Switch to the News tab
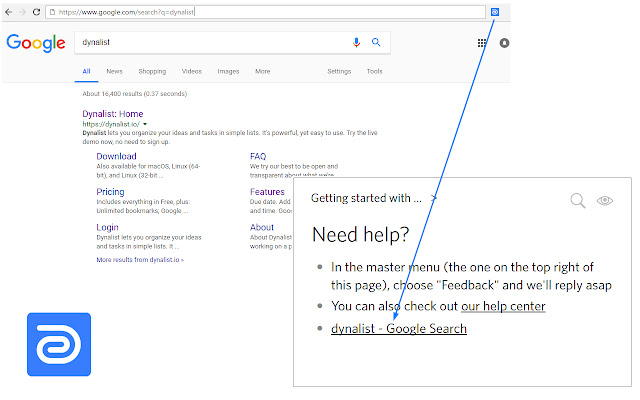Viewport: 640px width, 400px height. point(114,71)
